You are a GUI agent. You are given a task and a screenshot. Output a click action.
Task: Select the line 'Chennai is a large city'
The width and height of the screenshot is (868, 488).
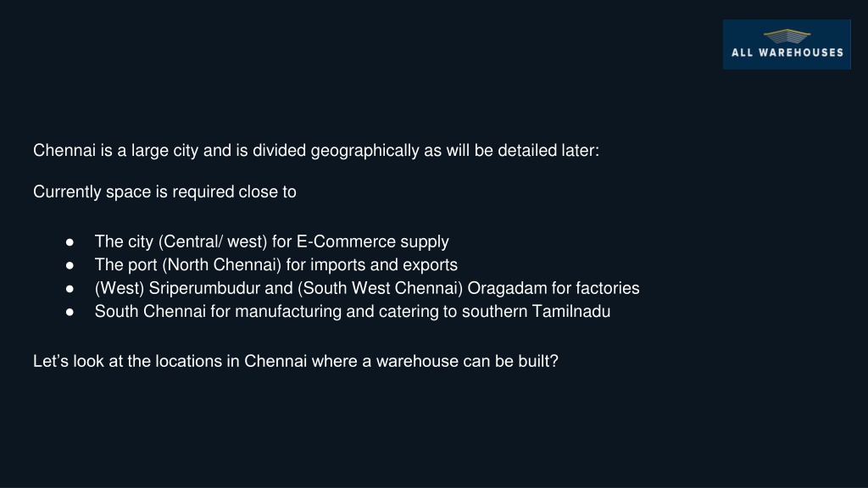(x=316, y=151)
